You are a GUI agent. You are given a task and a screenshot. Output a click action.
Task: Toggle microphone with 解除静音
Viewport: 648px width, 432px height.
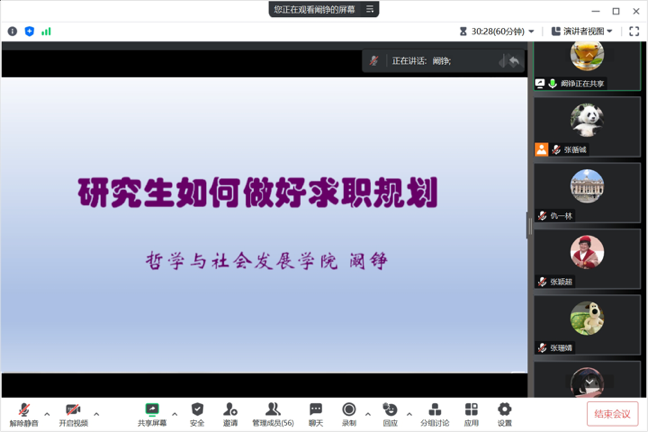tap(24, 414)
